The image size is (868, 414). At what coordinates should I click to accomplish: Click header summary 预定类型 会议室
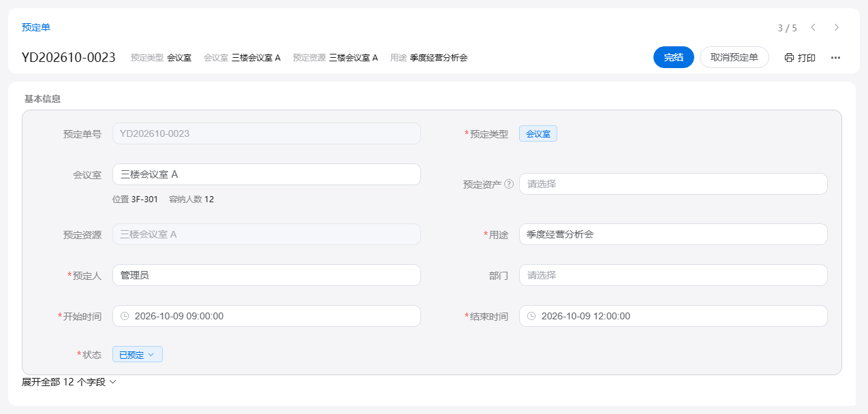pyautogui.click(x=161, y=58)
